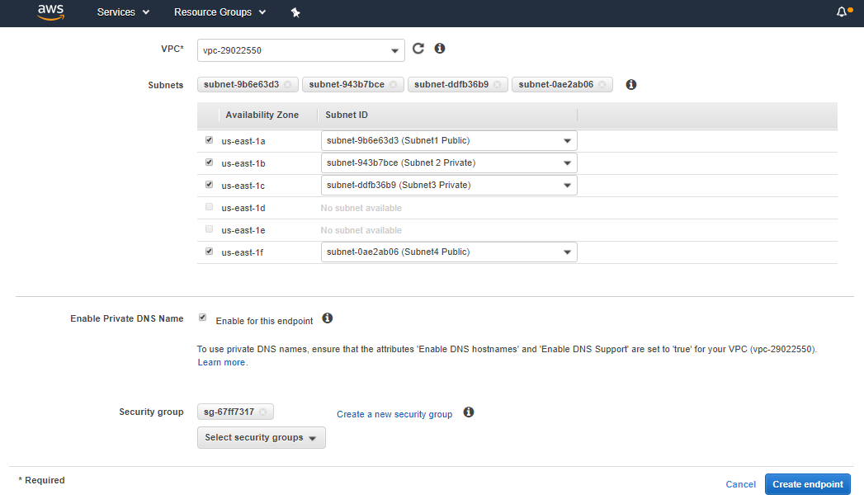Click the AWS logo home icon
864x504 pixels.
click(x=51, y=12)
